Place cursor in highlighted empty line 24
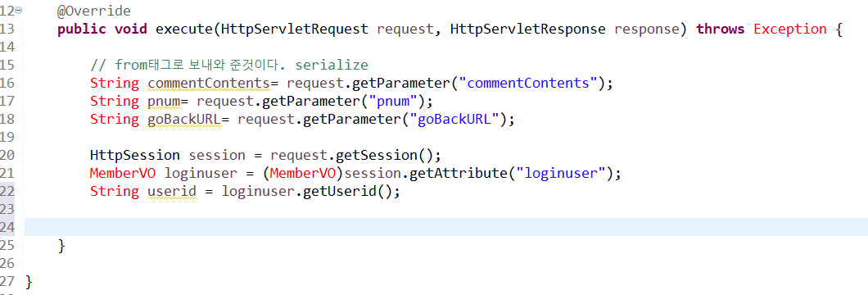This screenshot has height=295, width=868. pyautogui.click(x=446, y=227)
